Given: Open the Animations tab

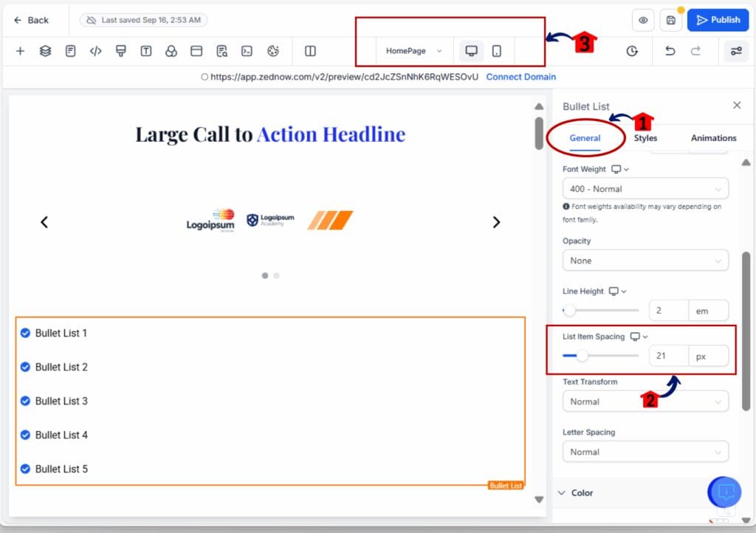Looking at the screenshot, I should click(713, 138).
